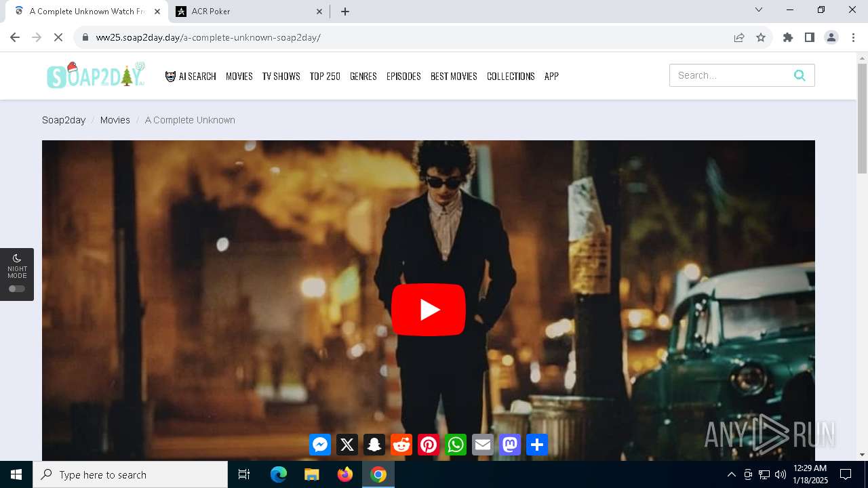868x488 pixels.
Task: Click the scrollbar down arrow
Action: [x=862, y=455]
